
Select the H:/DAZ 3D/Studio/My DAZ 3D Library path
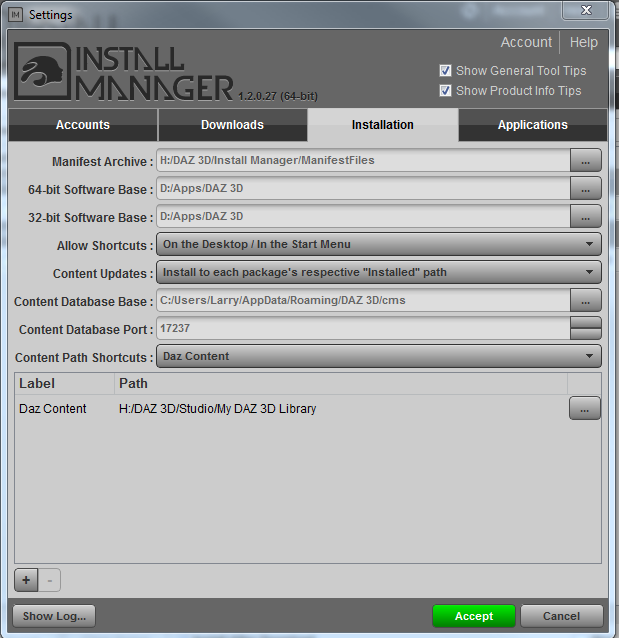(217, 409)
